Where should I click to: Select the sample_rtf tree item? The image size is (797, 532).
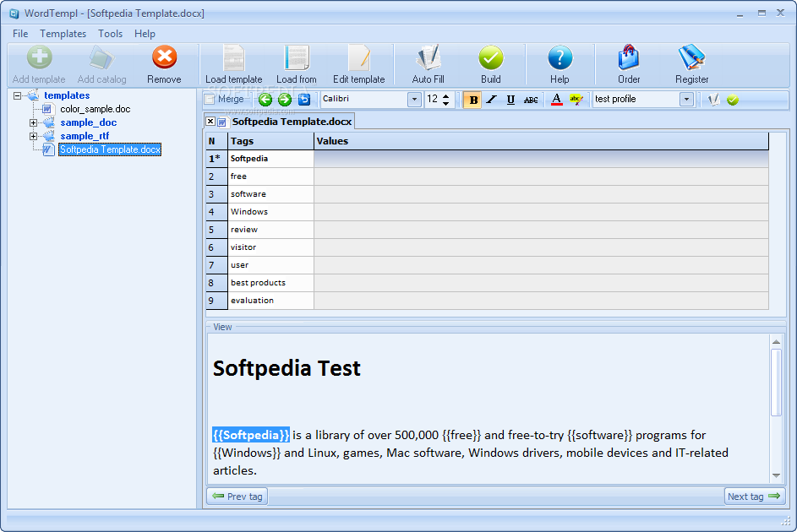click(85, 136)
